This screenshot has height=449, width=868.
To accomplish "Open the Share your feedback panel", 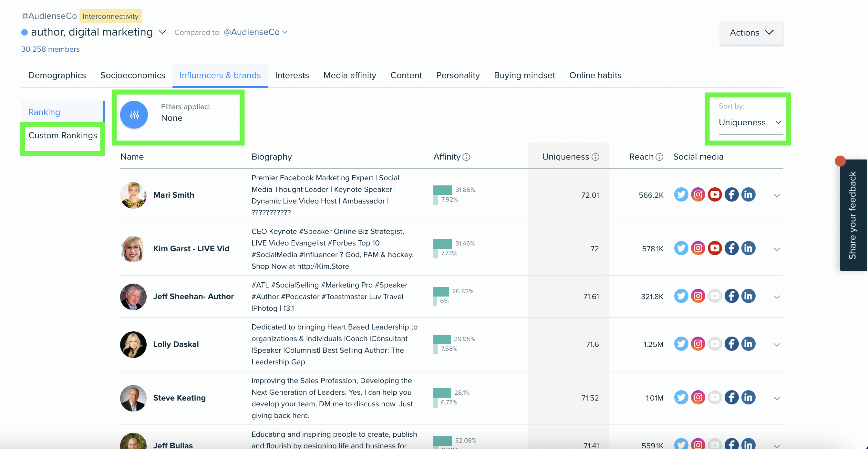I will 853,215.
